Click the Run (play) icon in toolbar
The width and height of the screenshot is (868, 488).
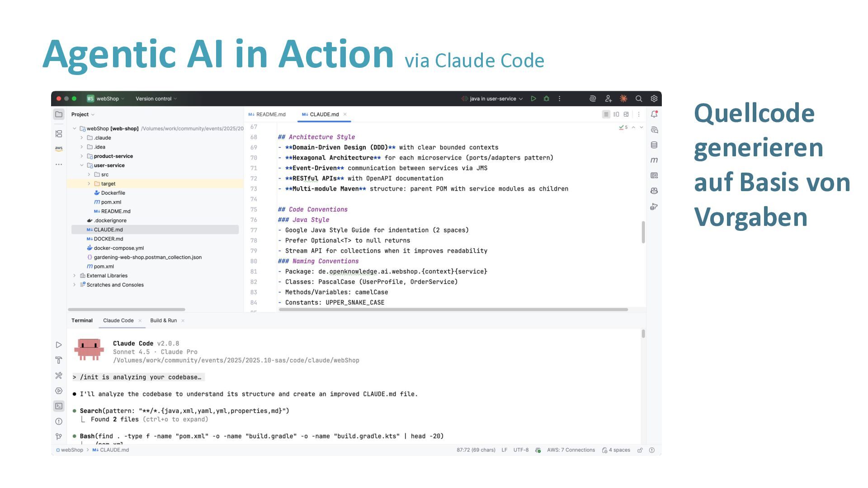(533, 99)
